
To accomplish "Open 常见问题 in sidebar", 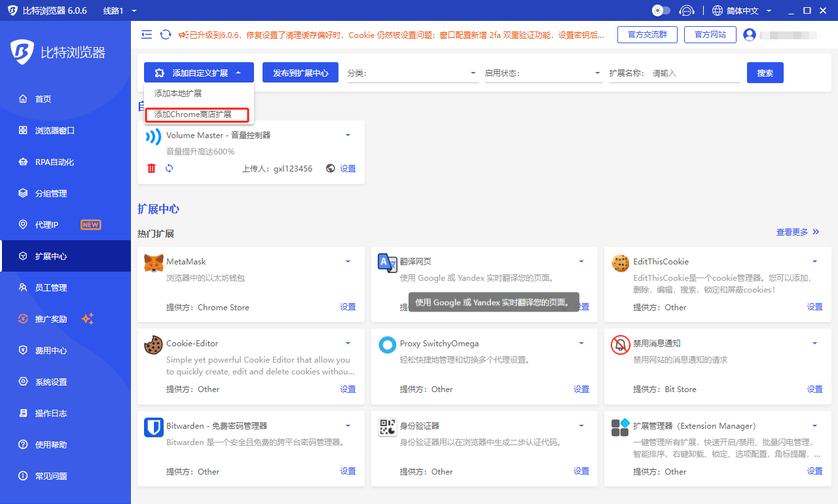I will coord(65,476).
